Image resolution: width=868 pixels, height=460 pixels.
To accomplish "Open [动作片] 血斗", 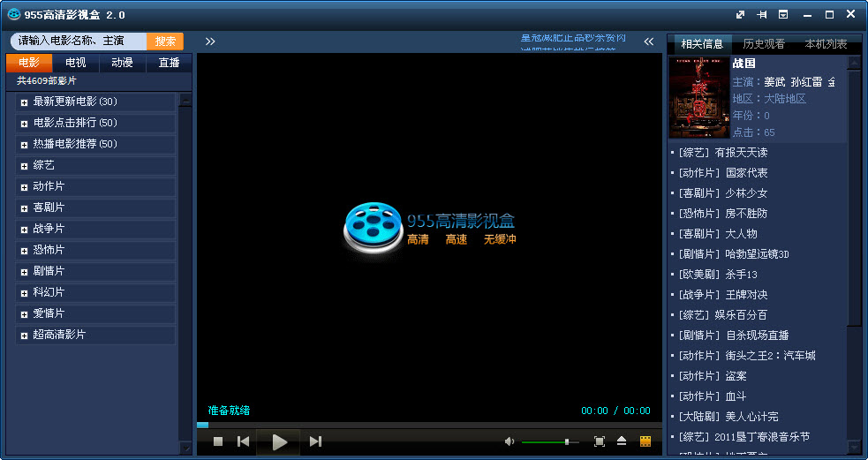I will click(x=713, y=396).
